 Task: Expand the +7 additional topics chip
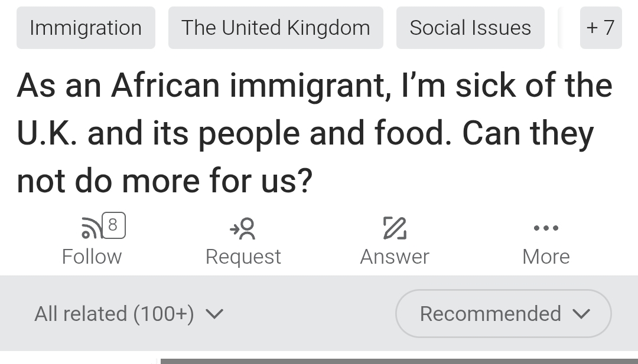point(601,28)
